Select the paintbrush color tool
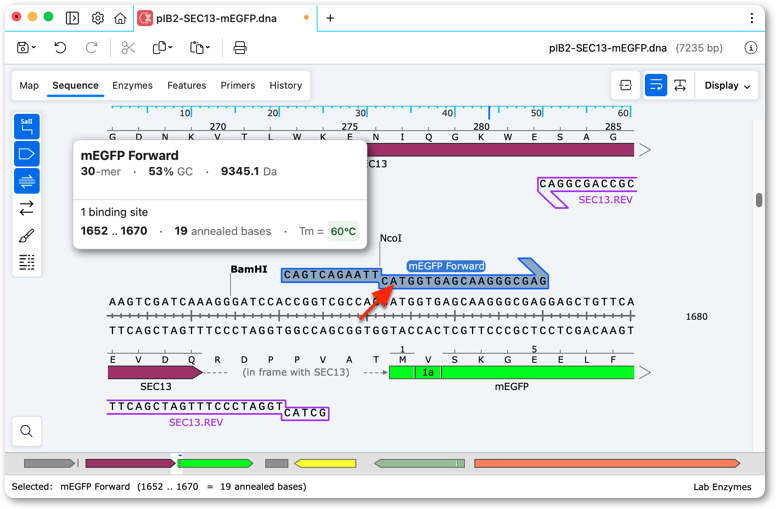Viewport: 776px width, 509px height. click(27, 235)
